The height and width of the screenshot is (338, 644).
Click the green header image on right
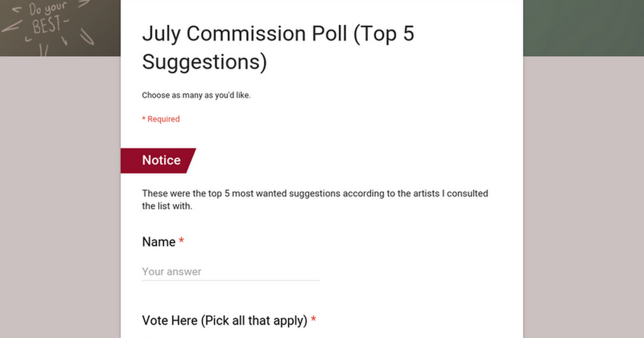584,27
